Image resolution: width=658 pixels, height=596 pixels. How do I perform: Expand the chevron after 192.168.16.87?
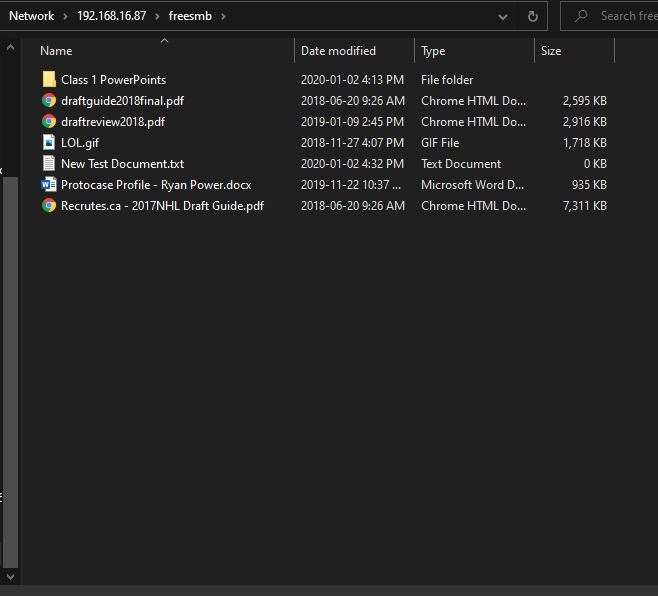pos(157,17)
